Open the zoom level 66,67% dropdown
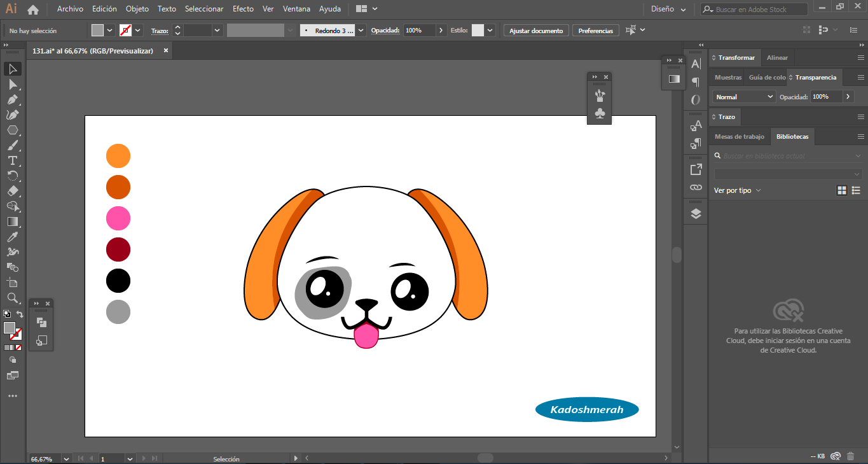This screenshot has width=868, height=464. [66, 458]
